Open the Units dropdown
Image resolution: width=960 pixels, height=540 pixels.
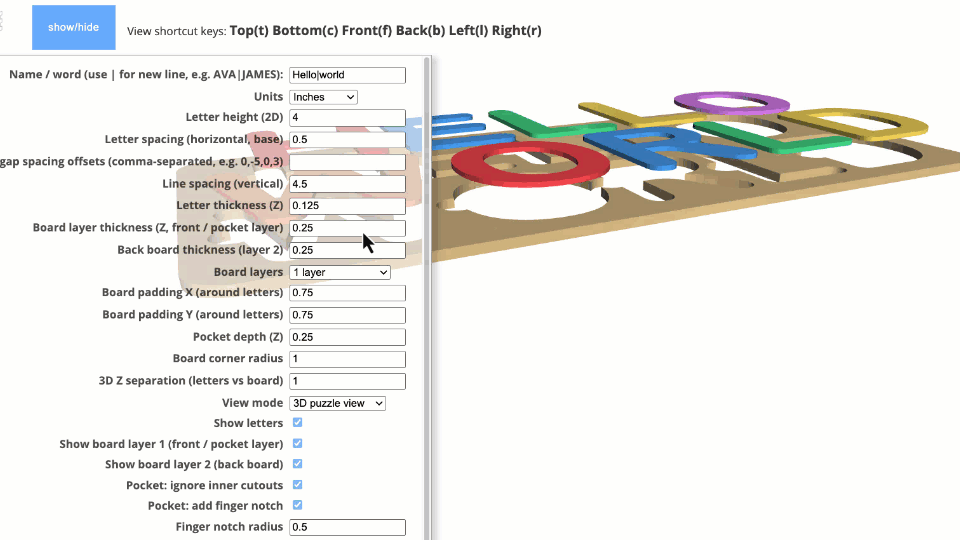(323, 97)
